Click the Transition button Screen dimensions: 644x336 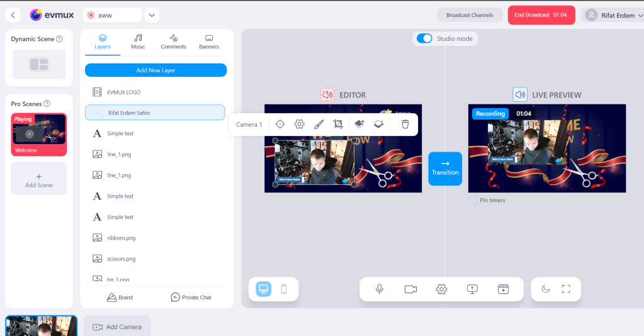tap(445, 169)
